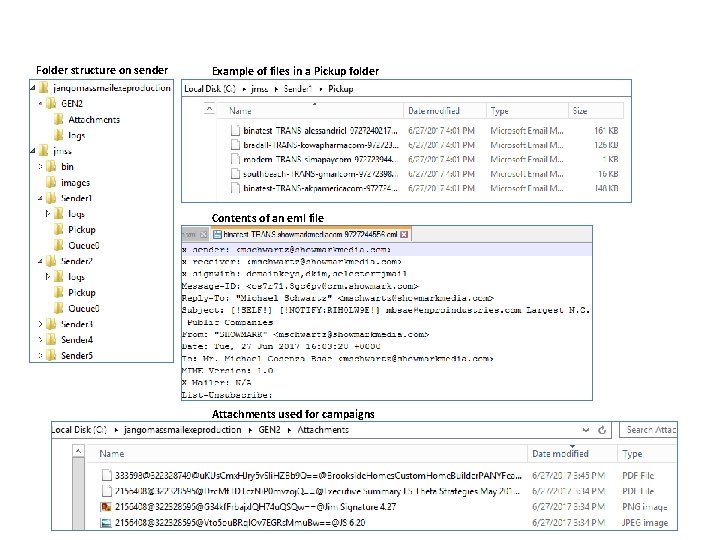Image resolution: width=720 pixels, height=540 pixels.
Task: Click the logs folder icon under GEN2
Action: click(x=58, y=135)
